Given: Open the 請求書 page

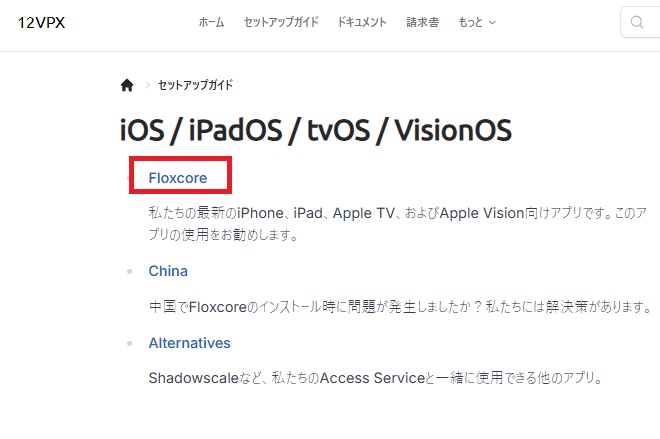Looking at the screenshot, I should (422, 22).
